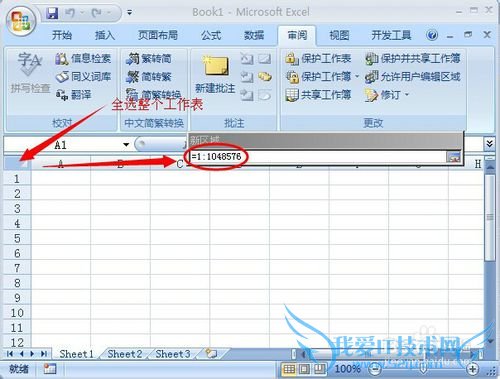Image resolution: width=500 pixels, height=379 pixels.
Task: Insert a 新建批注 comment
Action: 215,74
